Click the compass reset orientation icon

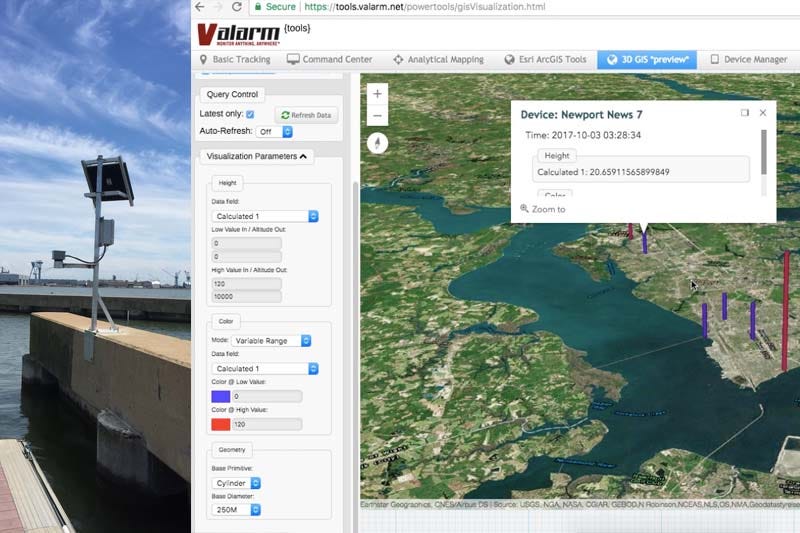[x=378, y=143]
